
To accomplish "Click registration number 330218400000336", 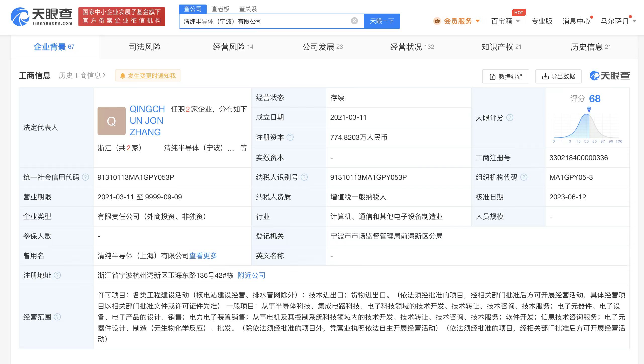I will [x=579, y=158].
